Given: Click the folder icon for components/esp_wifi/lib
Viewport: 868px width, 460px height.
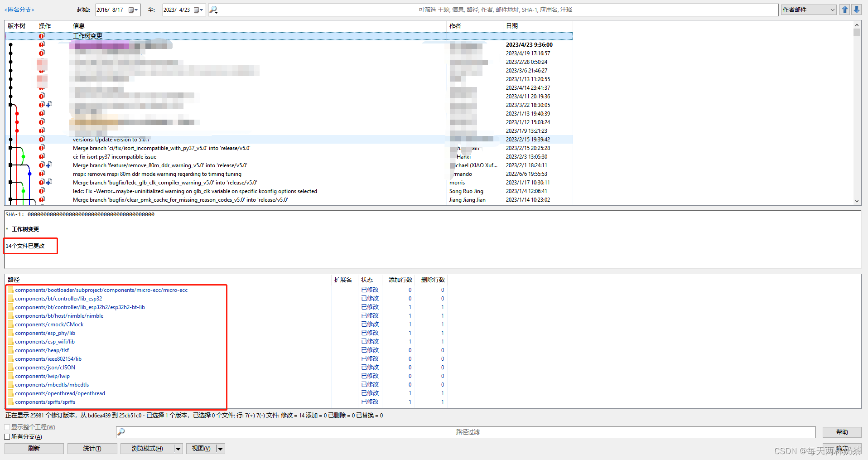Looking at the screenshot, I should [10, 342].
